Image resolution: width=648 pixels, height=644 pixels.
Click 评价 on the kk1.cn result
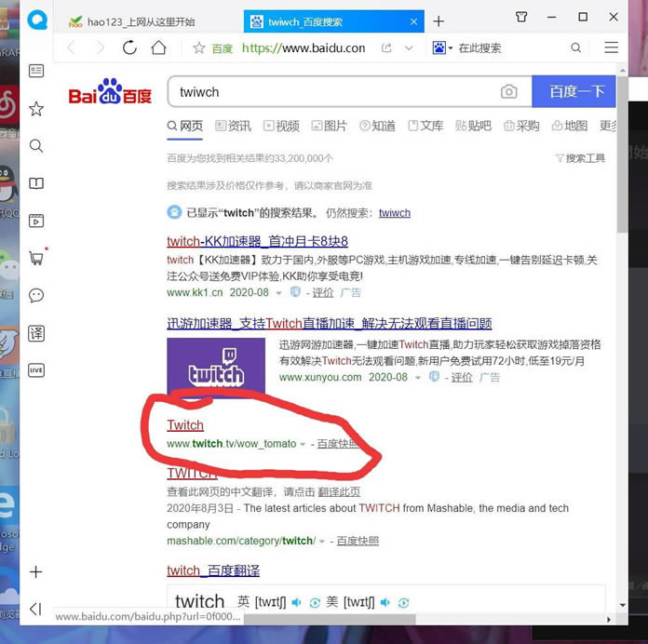(x=323, y=292)
